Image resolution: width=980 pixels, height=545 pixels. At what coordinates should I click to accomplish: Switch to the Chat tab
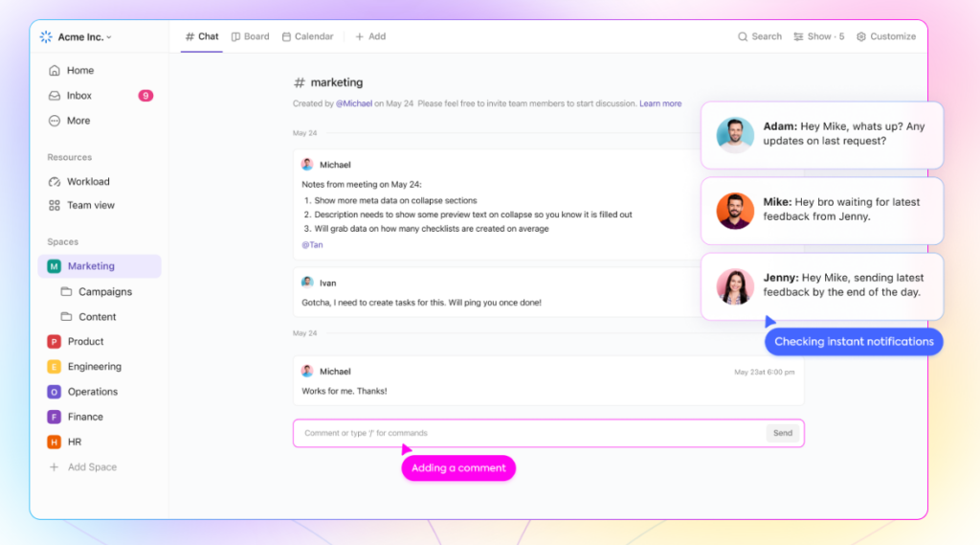(x=202, y=36)
